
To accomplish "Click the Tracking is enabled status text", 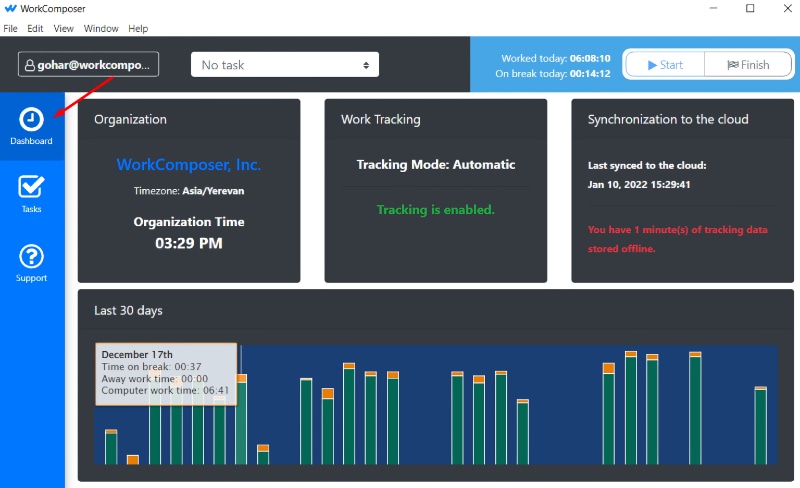I will [x=436, y=209].
